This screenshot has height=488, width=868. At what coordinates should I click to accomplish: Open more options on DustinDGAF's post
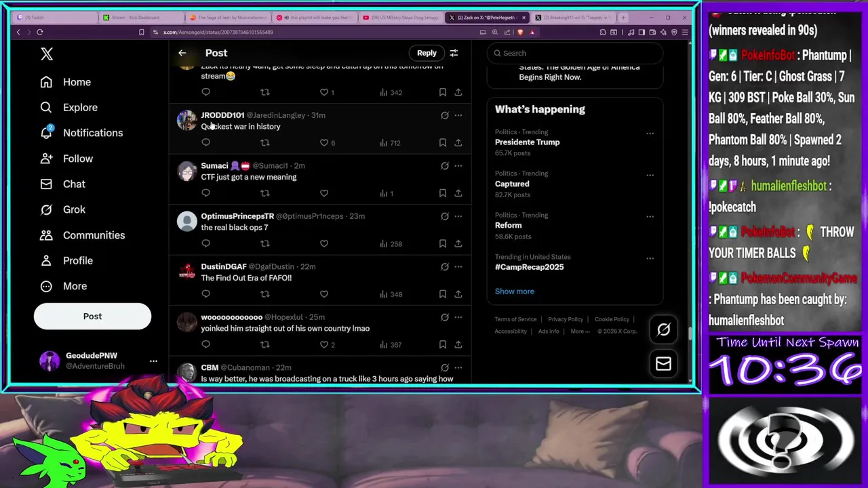(458, 266)
